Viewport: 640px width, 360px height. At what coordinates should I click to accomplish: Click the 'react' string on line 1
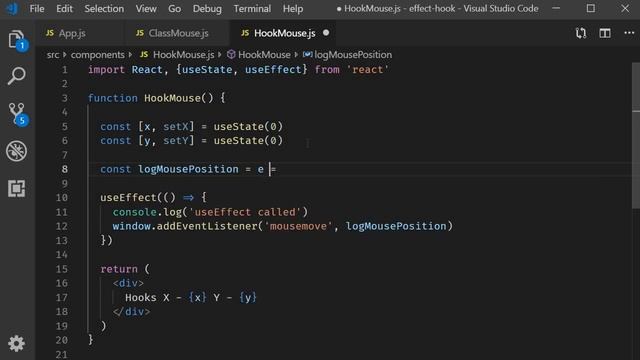368,69
